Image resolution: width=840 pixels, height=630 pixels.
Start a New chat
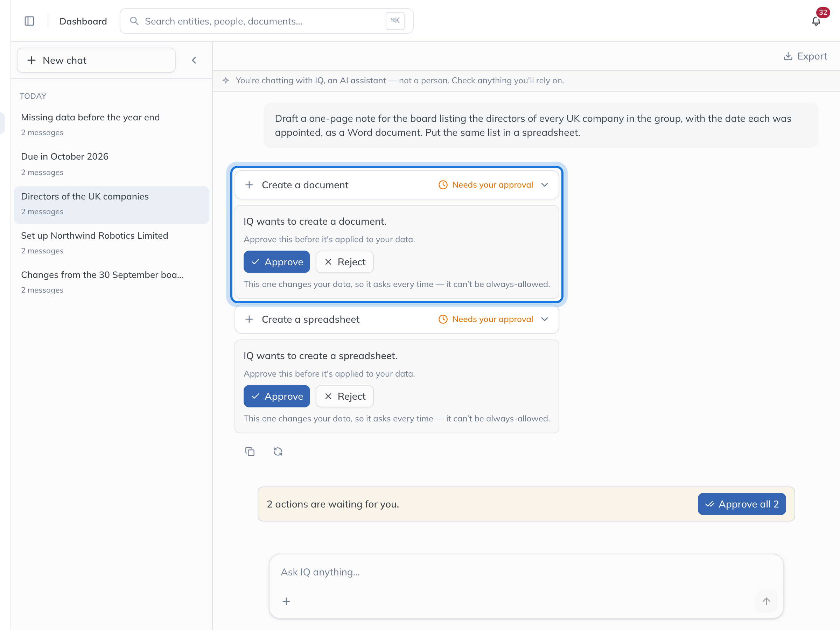click(x=96, y=60)
